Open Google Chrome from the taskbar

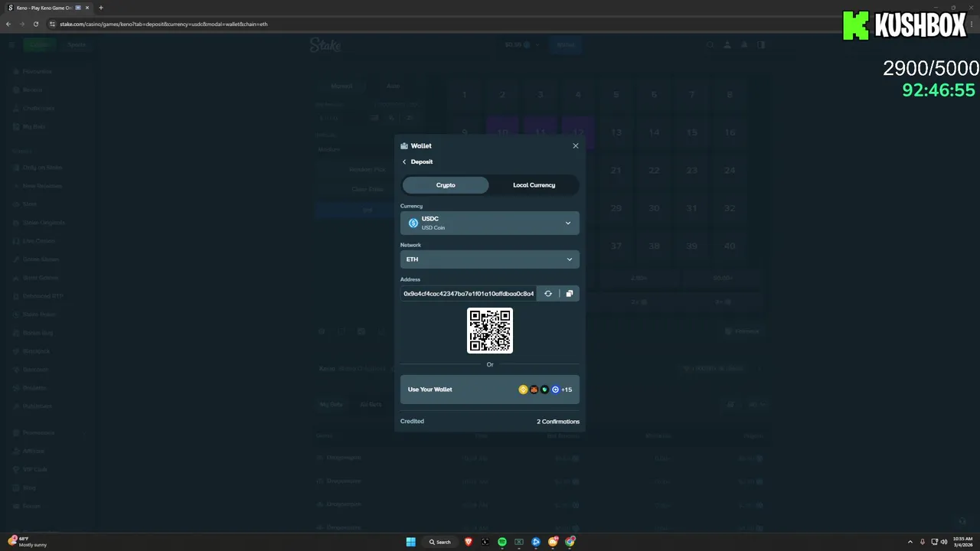coord(570,542)
